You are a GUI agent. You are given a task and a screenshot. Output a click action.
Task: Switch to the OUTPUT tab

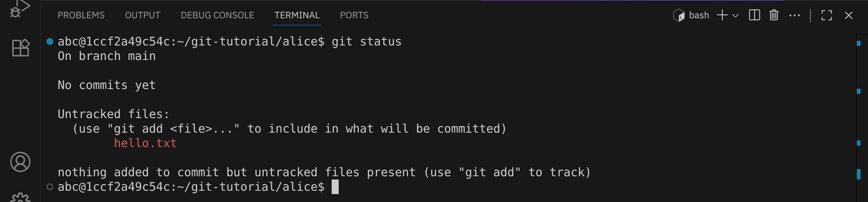coord(142,15)
